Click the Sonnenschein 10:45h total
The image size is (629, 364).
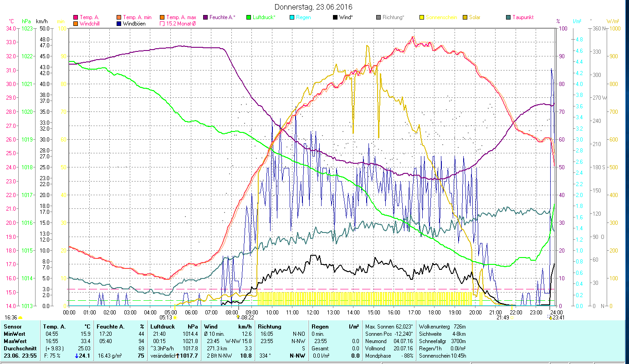[x=442, y=356]
